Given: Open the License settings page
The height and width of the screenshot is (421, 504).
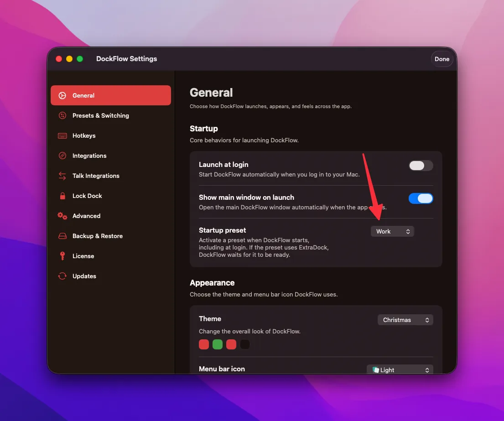Looking at the screenshot, I should [110, 256].
